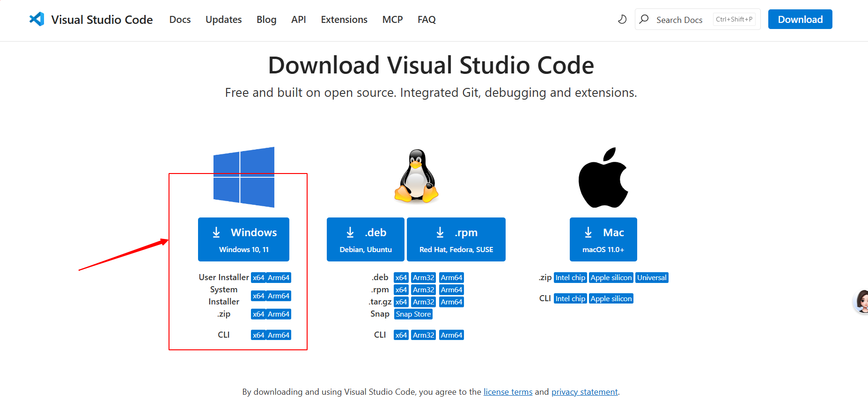This screenshot has height=398, width=868.
Task: Click the top-right Download button
Action: 800,19
